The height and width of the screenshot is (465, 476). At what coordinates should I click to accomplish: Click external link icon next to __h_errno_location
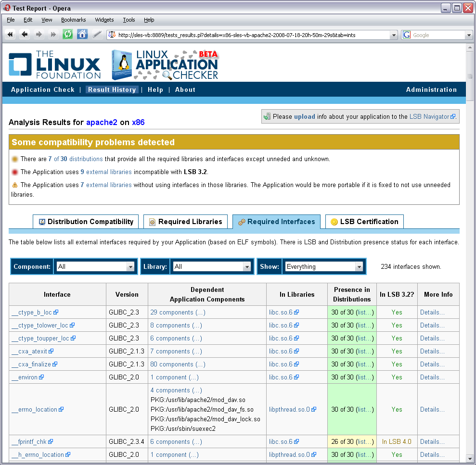(x=68, y=454)
